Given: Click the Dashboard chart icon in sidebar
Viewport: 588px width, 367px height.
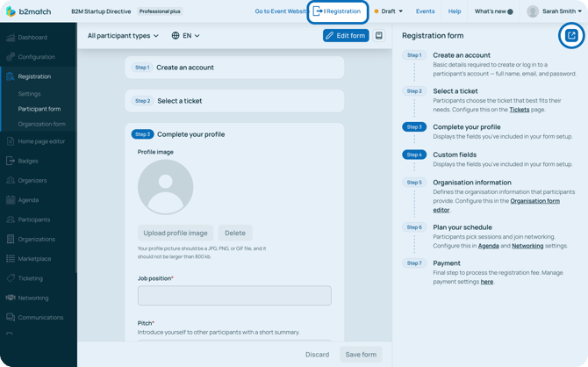Looking at the screenshot, I should click(11, 38).
